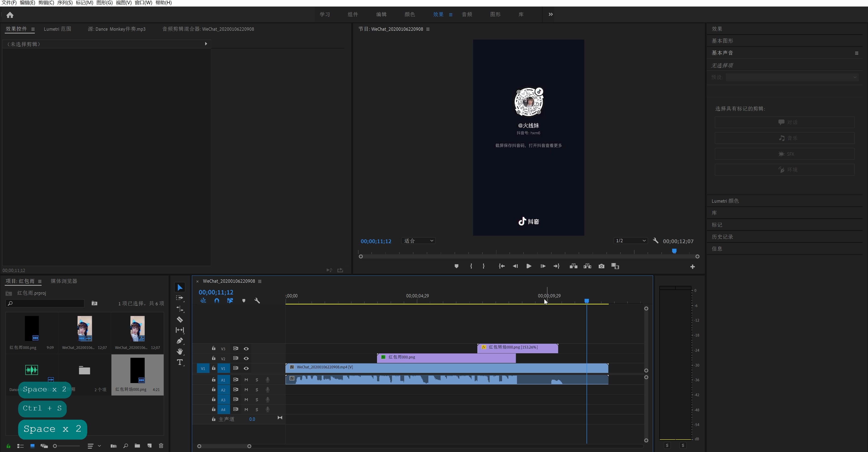
Task: Open the 文件(F) menu
Action: click(9, 3)
